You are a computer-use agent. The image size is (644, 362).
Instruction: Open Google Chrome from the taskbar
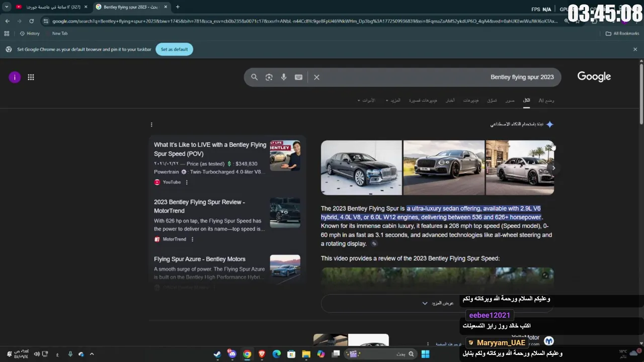pos(247,354)
